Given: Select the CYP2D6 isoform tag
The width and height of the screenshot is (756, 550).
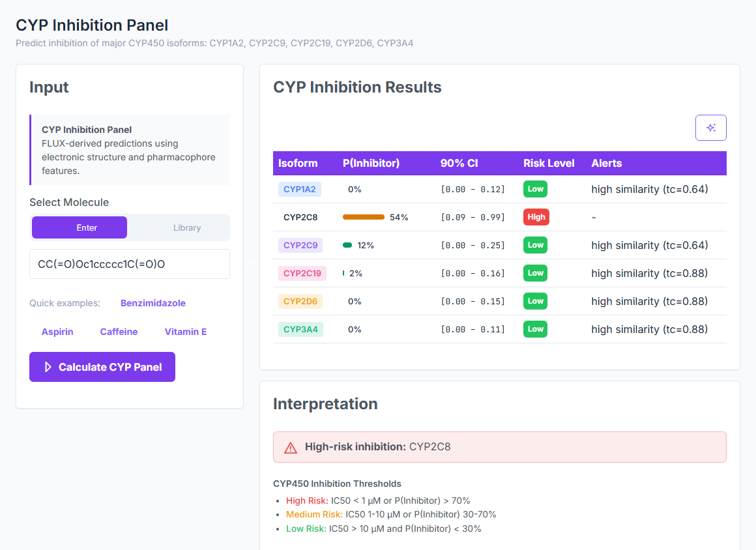Looking at the screenshot, I should click(300, 301).
